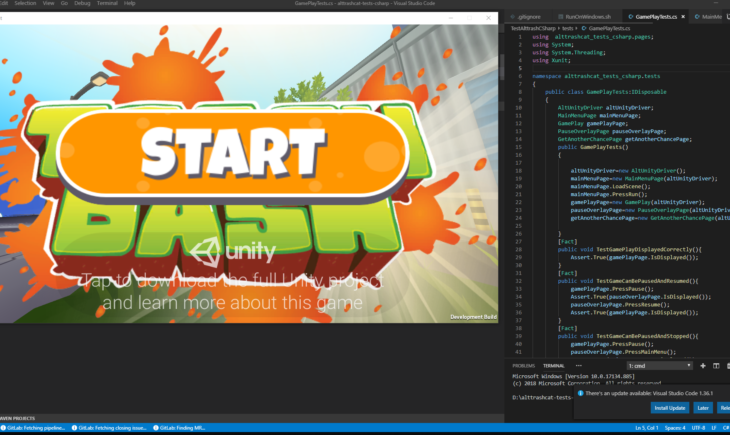Image resolution: width=730 pixels, height=435 pixels.
Task: Split the terminal with the split icon
Action: pos(716,366)
